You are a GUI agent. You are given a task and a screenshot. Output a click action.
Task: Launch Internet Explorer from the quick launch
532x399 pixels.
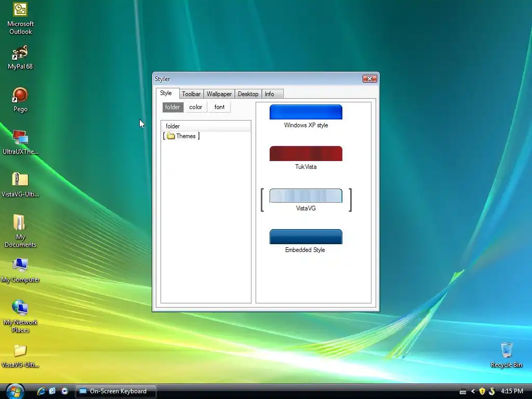coord(41,391)
